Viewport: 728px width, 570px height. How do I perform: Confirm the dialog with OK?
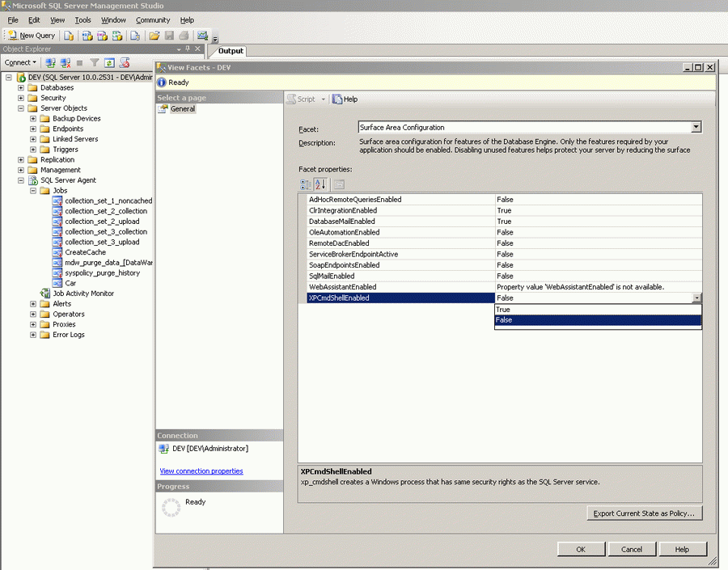[581, 549]
